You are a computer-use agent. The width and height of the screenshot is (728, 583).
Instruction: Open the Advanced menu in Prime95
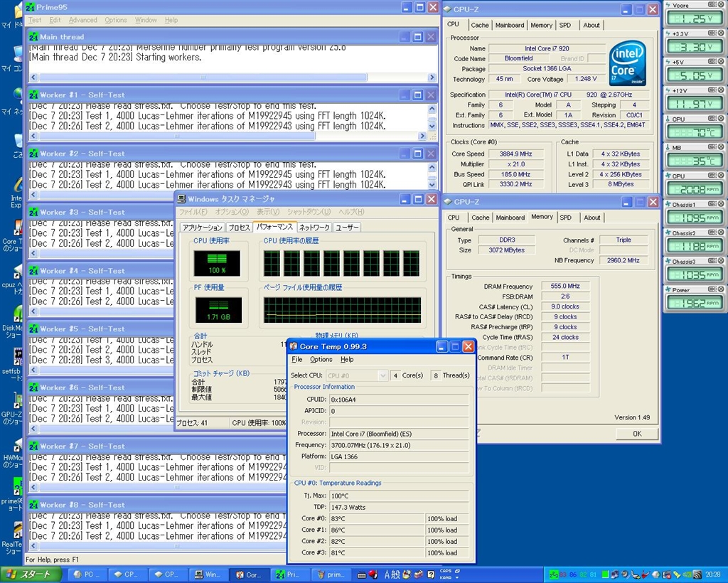(82, 20)
